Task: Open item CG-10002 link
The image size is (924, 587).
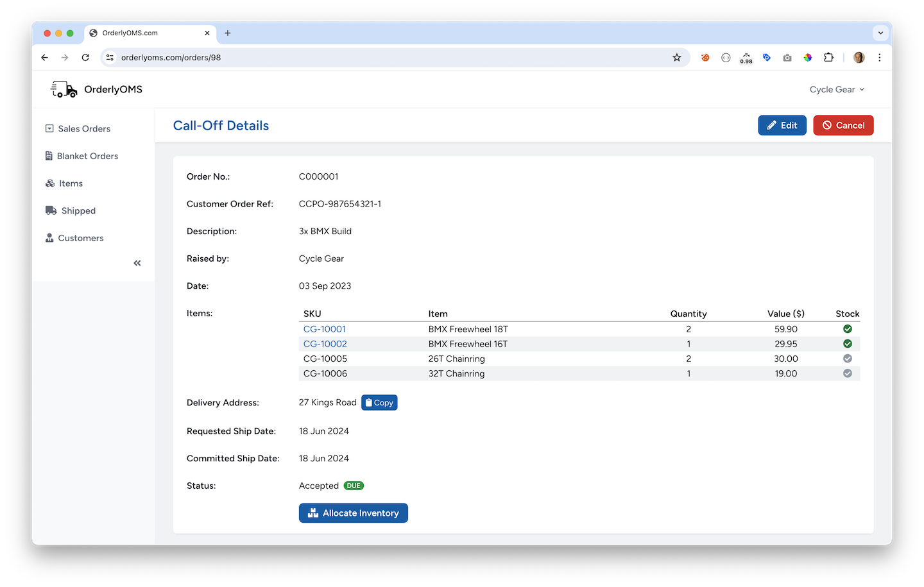Action: 325,343
